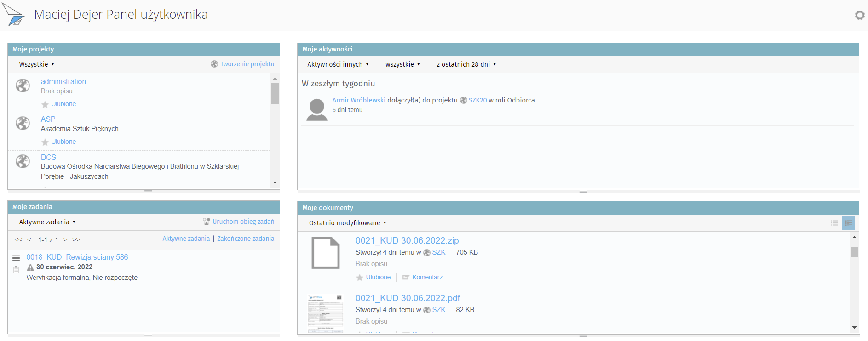This screenshot has width=868, height=341.
Task: Click the blank file icon for 0021_KUD zip
Action: (x=325, y=253)
